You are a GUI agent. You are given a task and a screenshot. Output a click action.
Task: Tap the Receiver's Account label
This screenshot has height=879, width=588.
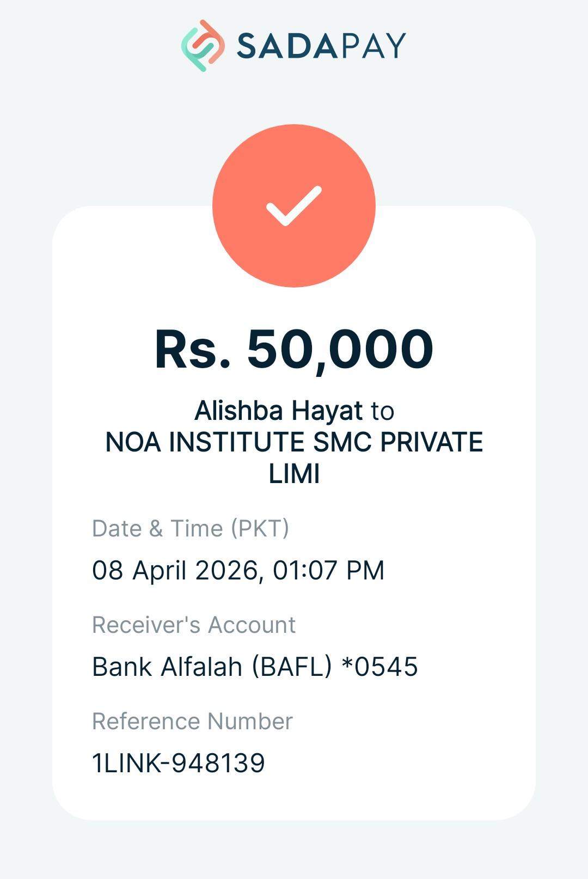pyautogui.click(x=194, y=625)
